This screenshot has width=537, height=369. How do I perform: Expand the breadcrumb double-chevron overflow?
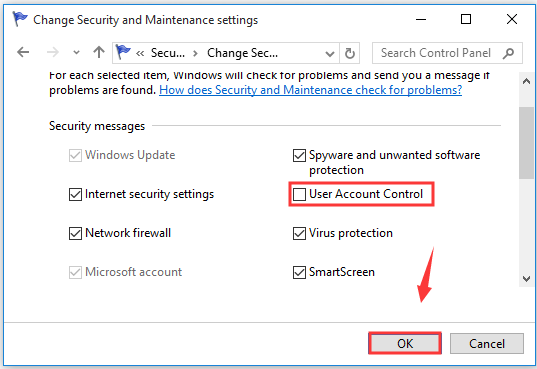coord(140,53)
